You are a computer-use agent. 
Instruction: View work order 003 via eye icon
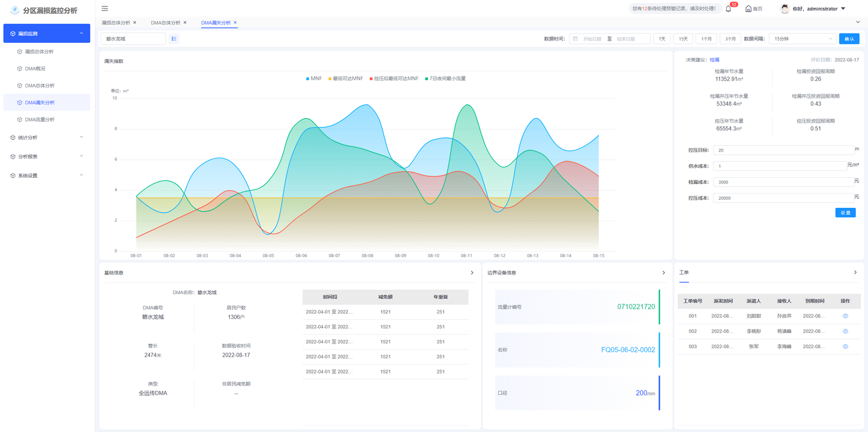tap(845, 346)
